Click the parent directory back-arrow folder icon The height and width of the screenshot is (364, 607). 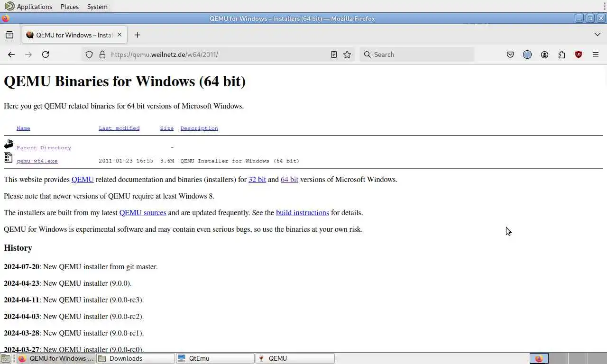[x=9, y=145]
